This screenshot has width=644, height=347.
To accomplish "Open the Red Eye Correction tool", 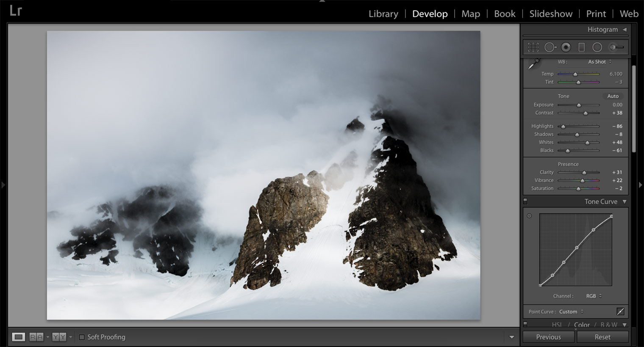I will point(566,47).
